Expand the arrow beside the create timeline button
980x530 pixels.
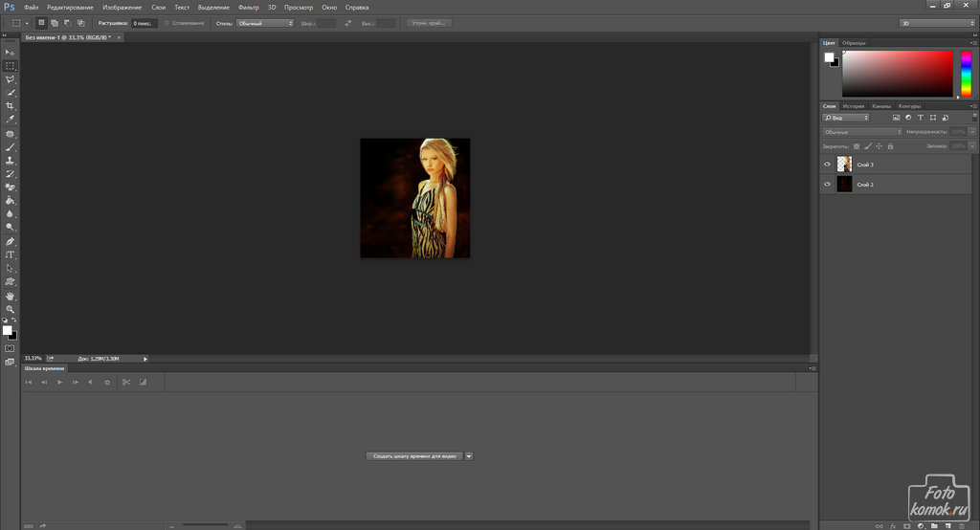click(x=469, y=456)
